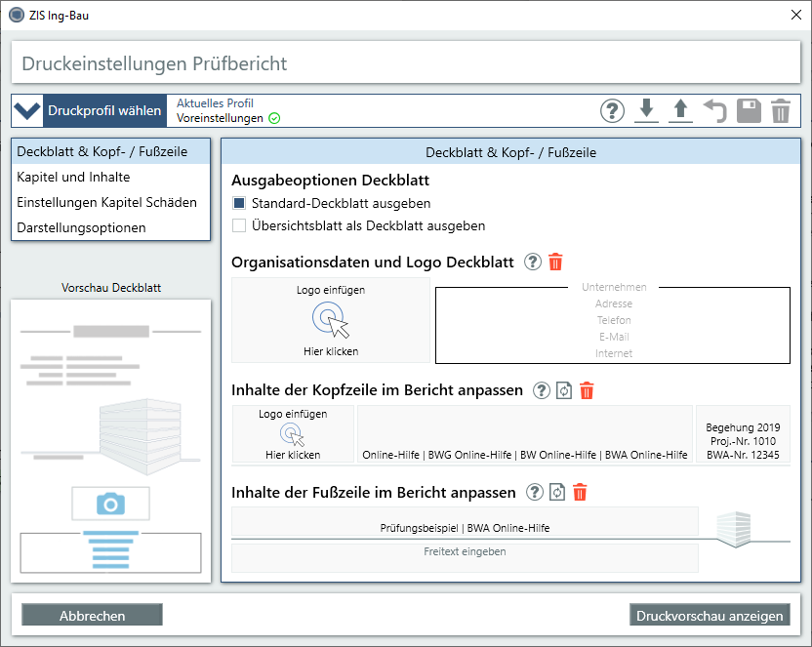
Task: Click the import profile download arrow icon
Action: coord(645,110)
